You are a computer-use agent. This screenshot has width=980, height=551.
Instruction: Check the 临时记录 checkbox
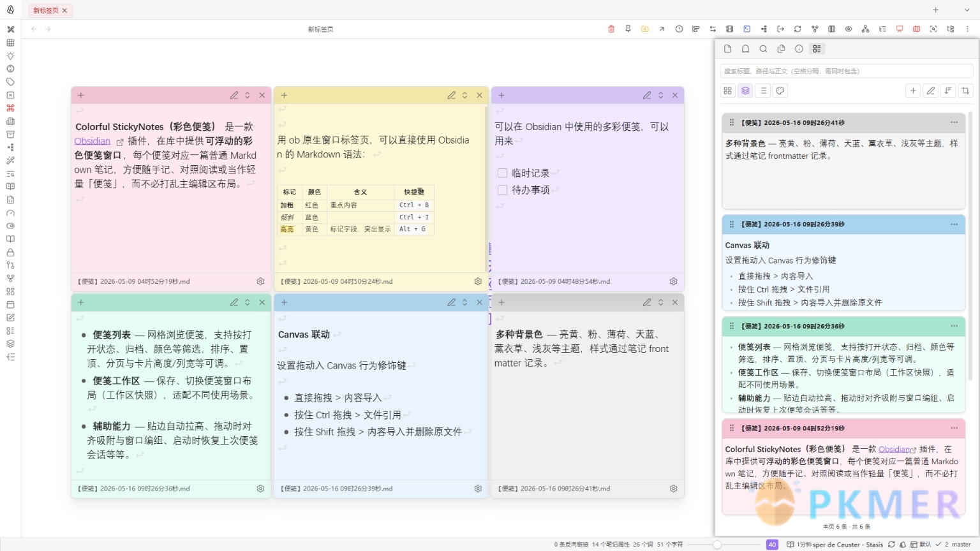click(502, 173)
